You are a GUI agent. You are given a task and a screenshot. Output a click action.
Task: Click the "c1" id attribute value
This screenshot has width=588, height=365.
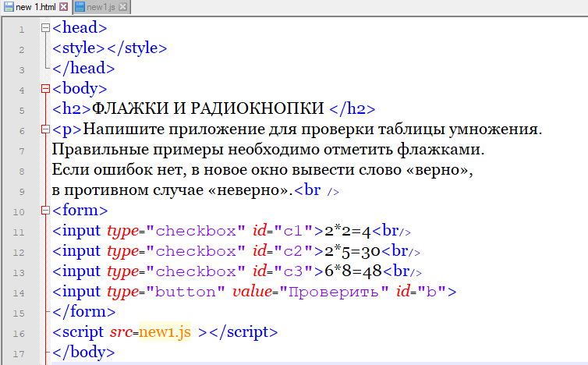pos(292,231)
